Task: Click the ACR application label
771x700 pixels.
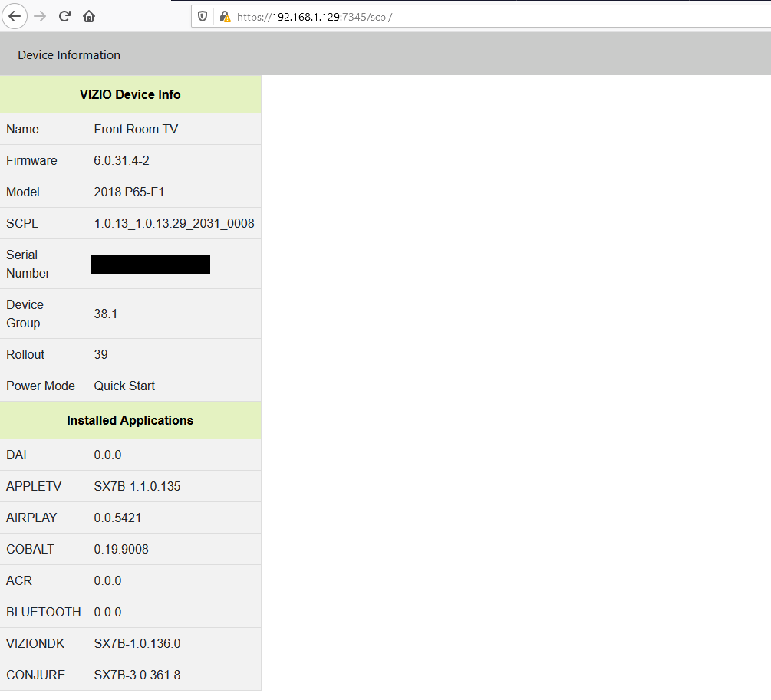Action: tap(18, 580)
